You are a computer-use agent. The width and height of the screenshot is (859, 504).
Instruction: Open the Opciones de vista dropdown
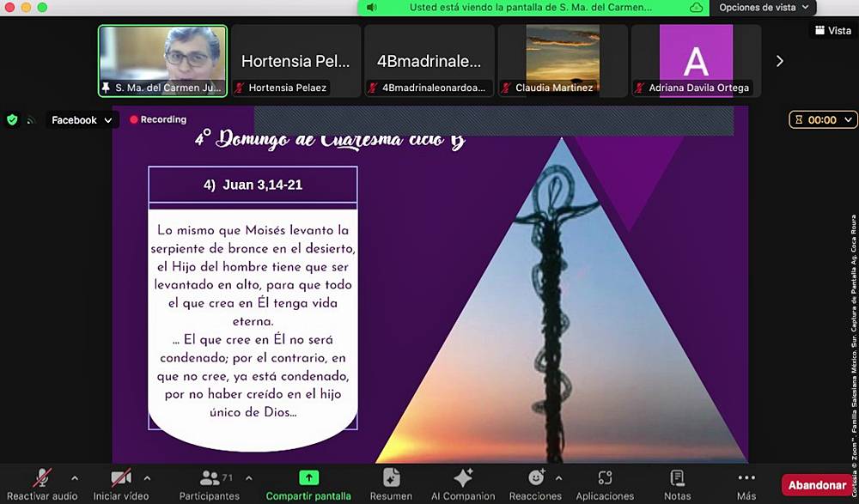(764, 8)
